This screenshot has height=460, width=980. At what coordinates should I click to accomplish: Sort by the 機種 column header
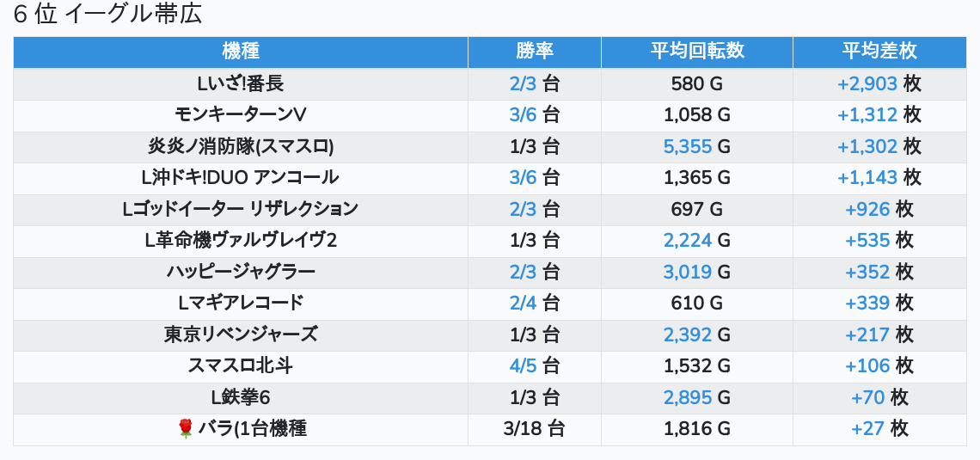click(x=241, y=52)
